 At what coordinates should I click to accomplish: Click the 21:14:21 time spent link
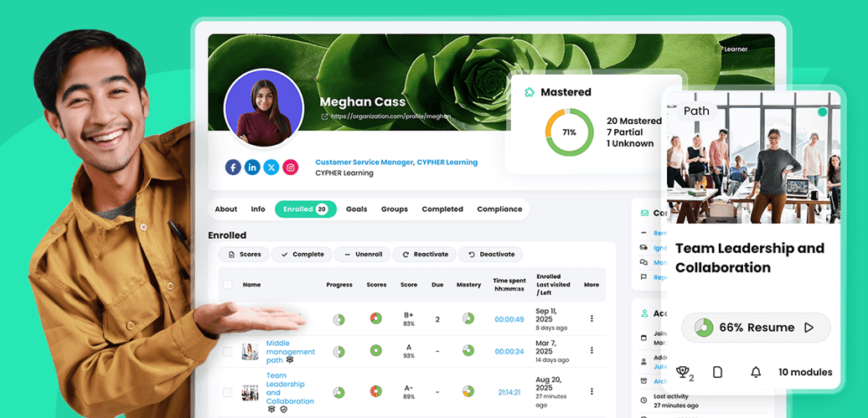(x=509, y=393)
